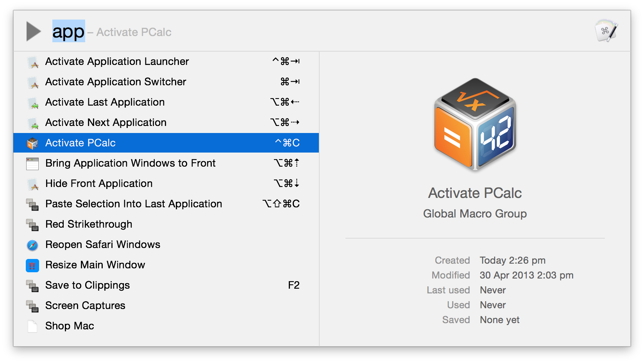Click the Global Macro Group label
The image size is (644, 363).
tap(475, 214)
